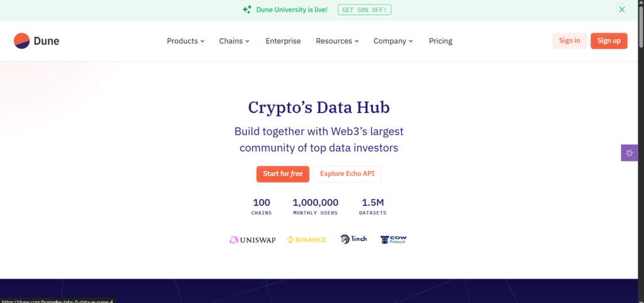Image resolution: width=644 pixels, height=303 pixels.
Task: Open the Resources dropdown
Action: click(x=337, y=41)
